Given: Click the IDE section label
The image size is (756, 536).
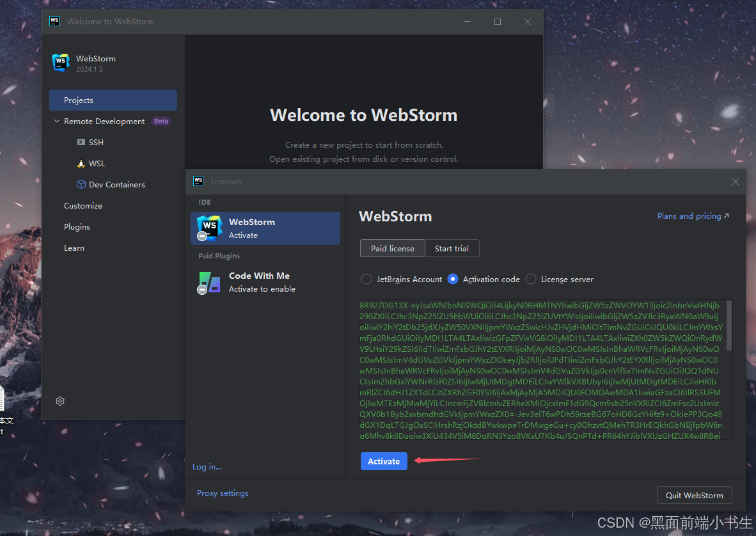Looking at the screenshot, I should tap(205, 202).
